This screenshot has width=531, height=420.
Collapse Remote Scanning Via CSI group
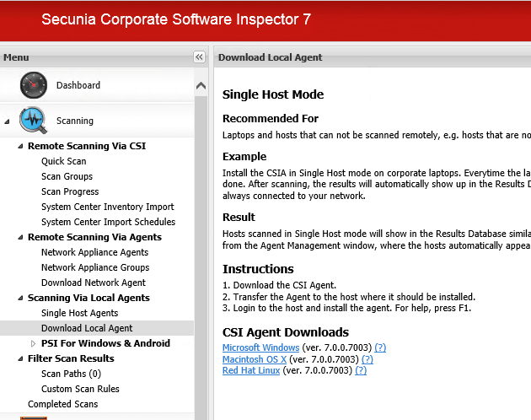point(20,147)
